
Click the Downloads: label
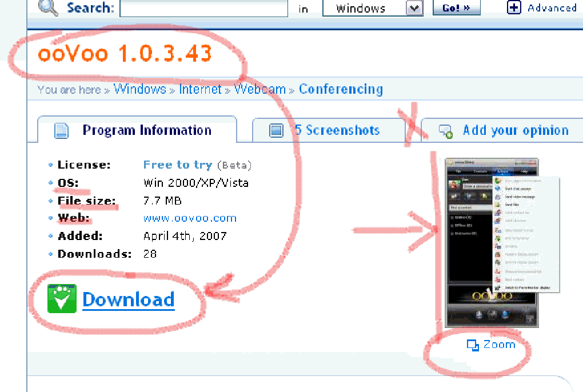tap(94, 254)
